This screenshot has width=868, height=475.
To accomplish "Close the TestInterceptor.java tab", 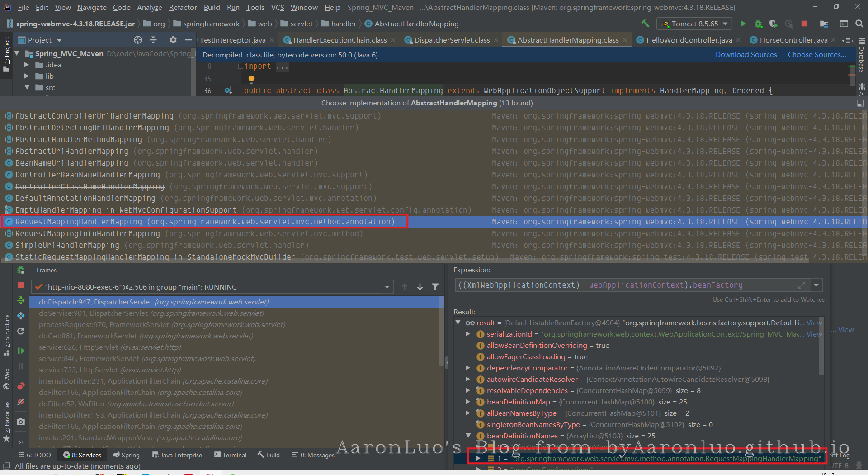I will [x=272, y=40].
